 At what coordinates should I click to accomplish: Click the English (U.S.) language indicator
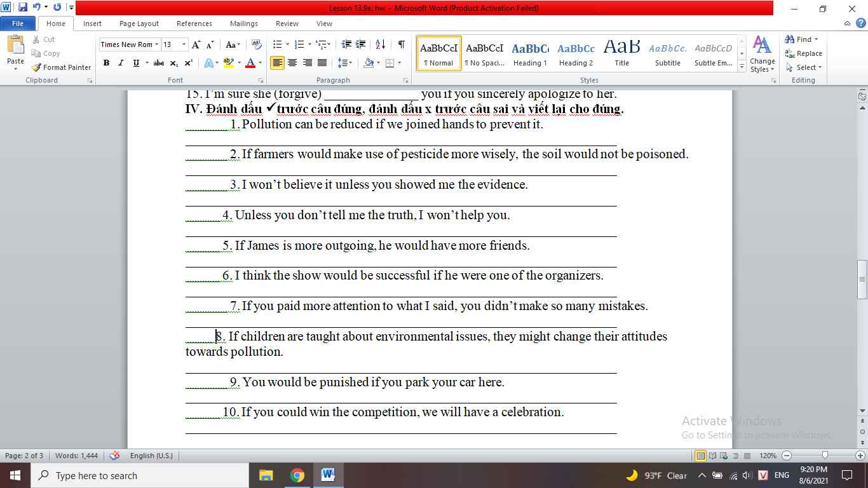[x=151, y=456]
